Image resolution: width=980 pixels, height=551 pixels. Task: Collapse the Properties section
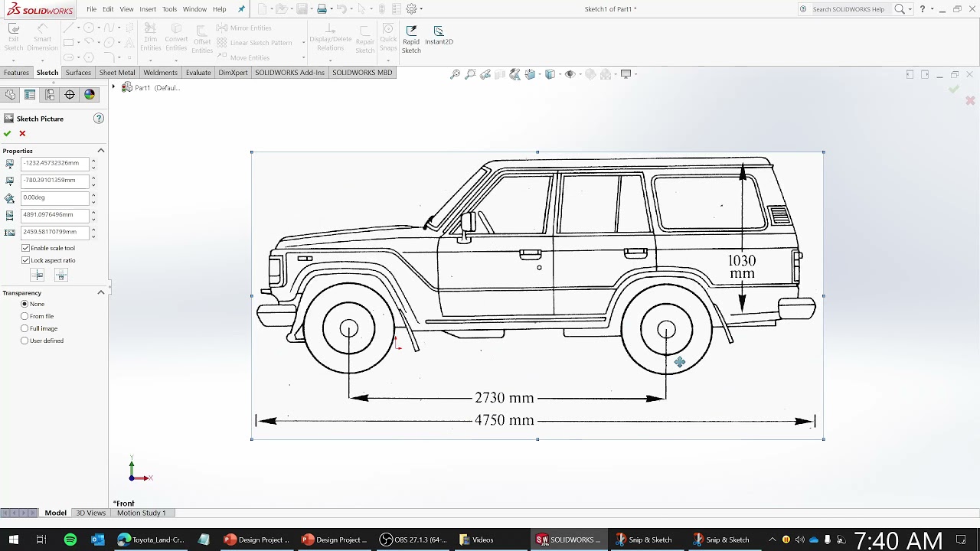100,151
